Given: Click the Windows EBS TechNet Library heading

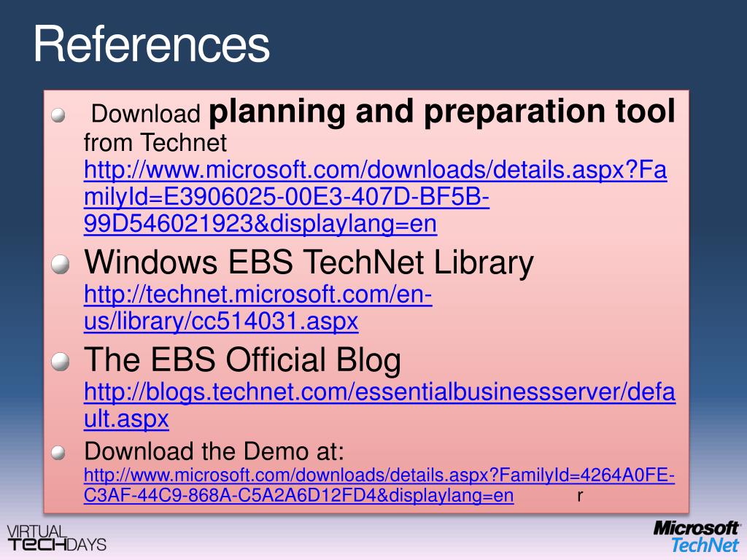Looking at the screenshot, I should tap(309, 262).
